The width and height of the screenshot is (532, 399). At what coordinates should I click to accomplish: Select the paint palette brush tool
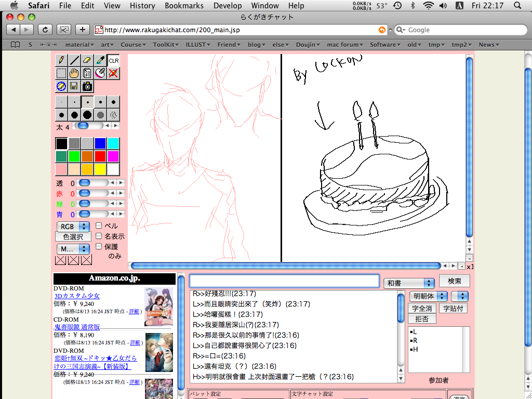(100, 73)
